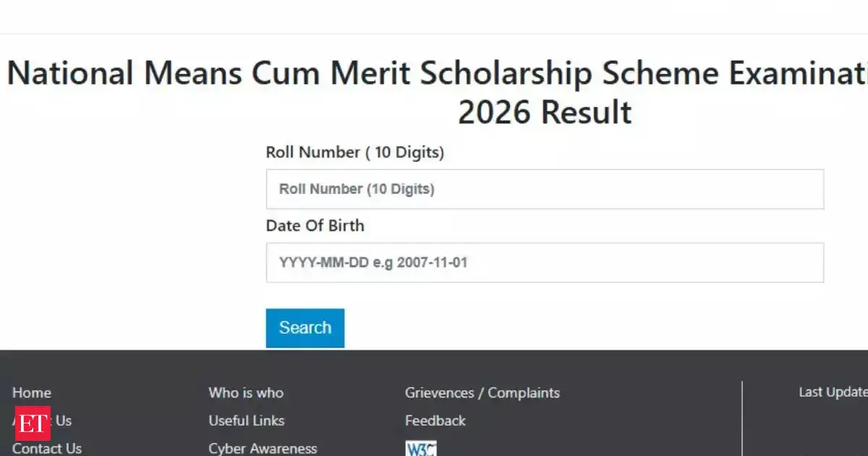Viewport: 868px width, 456px height.
Task: Click the Date Of Birth input field
Action: click(x=545, y=263)
